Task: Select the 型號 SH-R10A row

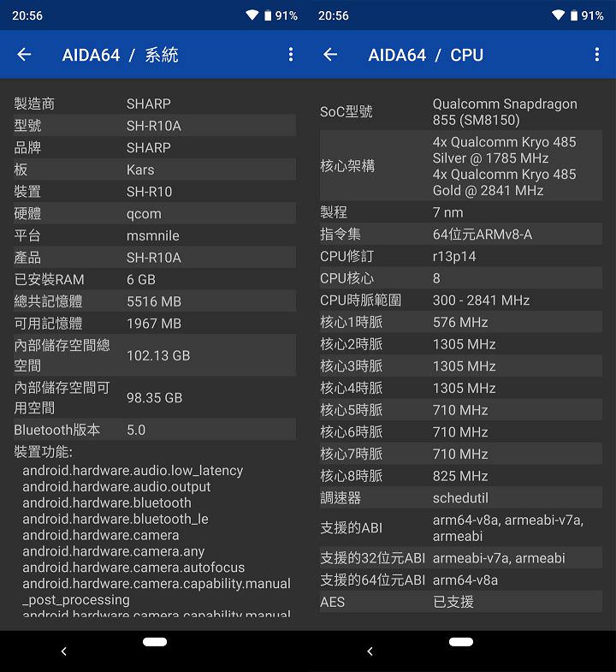Action: 155,125
